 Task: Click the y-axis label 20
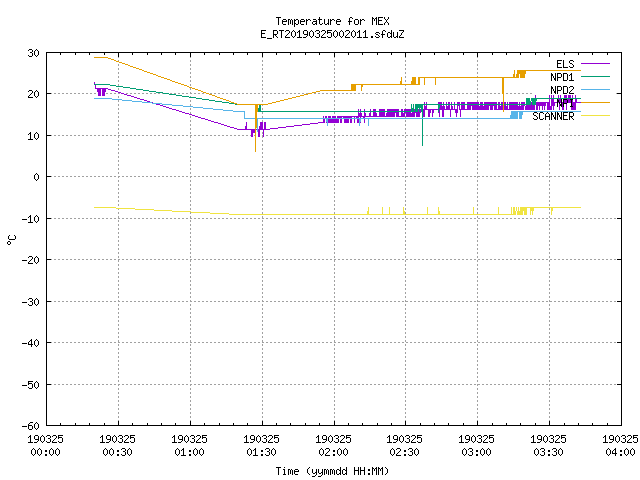point(33,94)
